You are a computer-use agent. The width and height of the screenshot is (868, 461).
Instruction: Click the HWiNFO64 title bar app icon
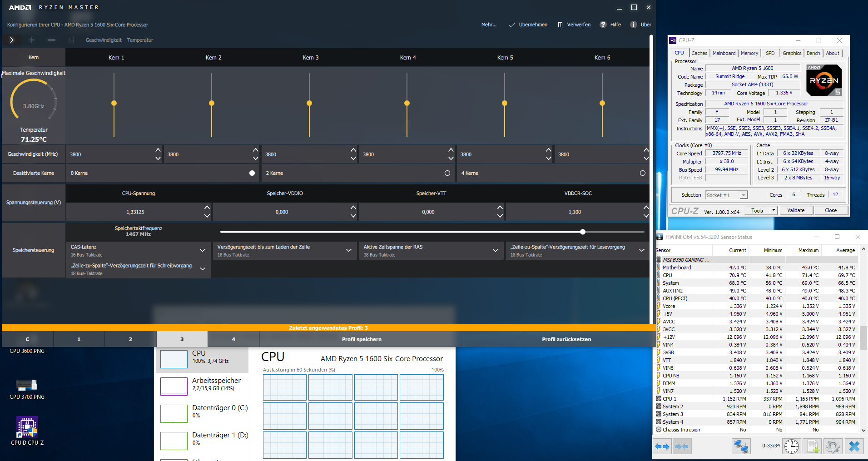[x=660, y=237]
